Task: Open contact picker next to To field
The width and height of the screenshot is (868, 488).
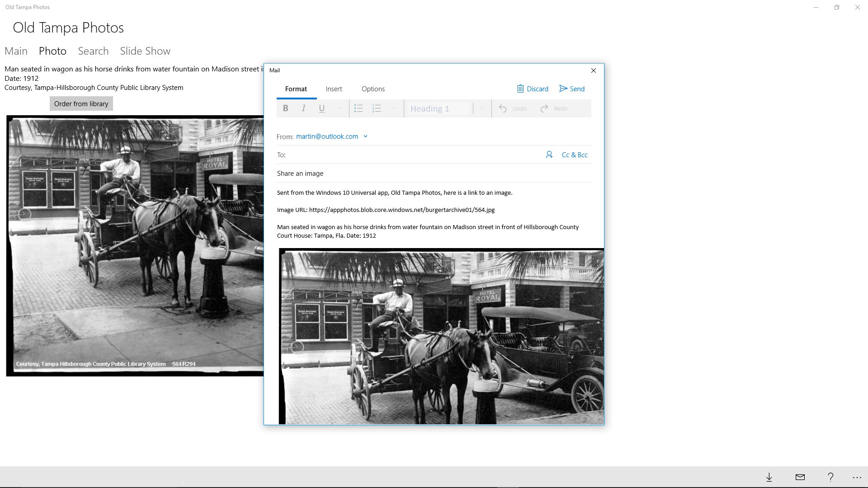Action: [x=549, y=155]
